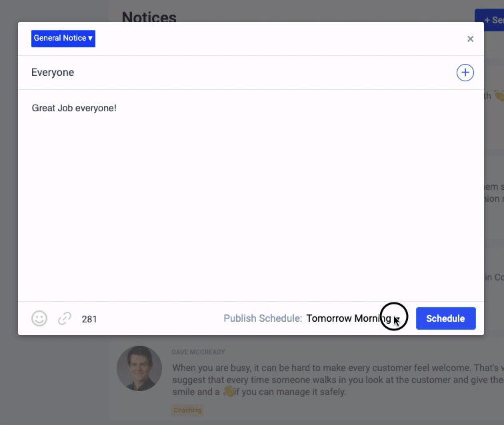Open the General Notice type dropdown
The width and height of the screenshot is (504, 425).
(63, 39)
